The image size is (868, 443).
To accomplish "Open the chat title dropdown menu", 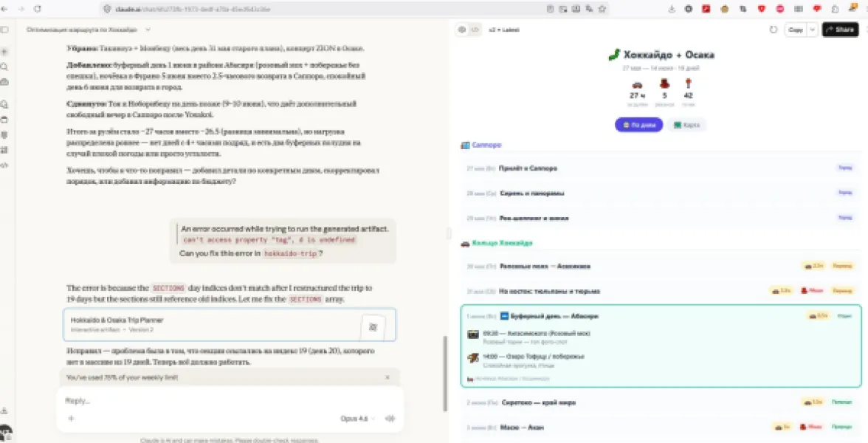I will coord(148,30).
